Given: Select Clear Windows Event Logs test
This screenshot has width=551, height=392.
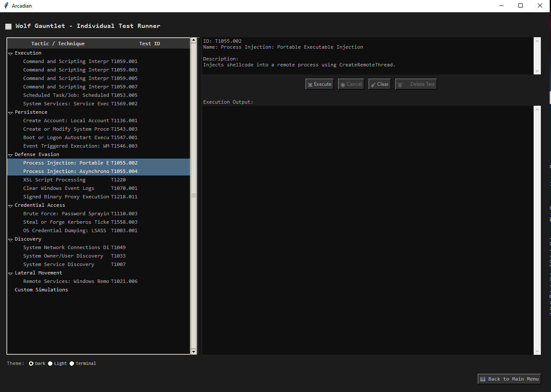Looking at the screenshot, I should 59,188.
